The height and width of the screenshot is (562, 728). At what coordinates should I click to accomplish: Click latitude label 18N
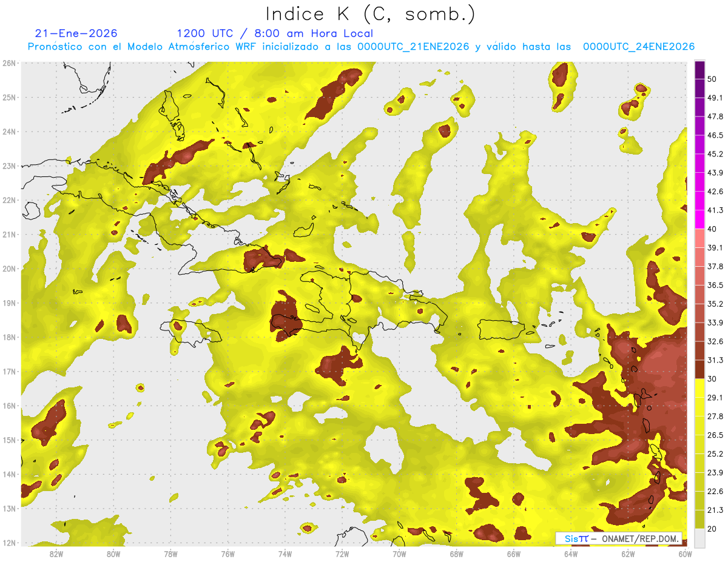9,337
